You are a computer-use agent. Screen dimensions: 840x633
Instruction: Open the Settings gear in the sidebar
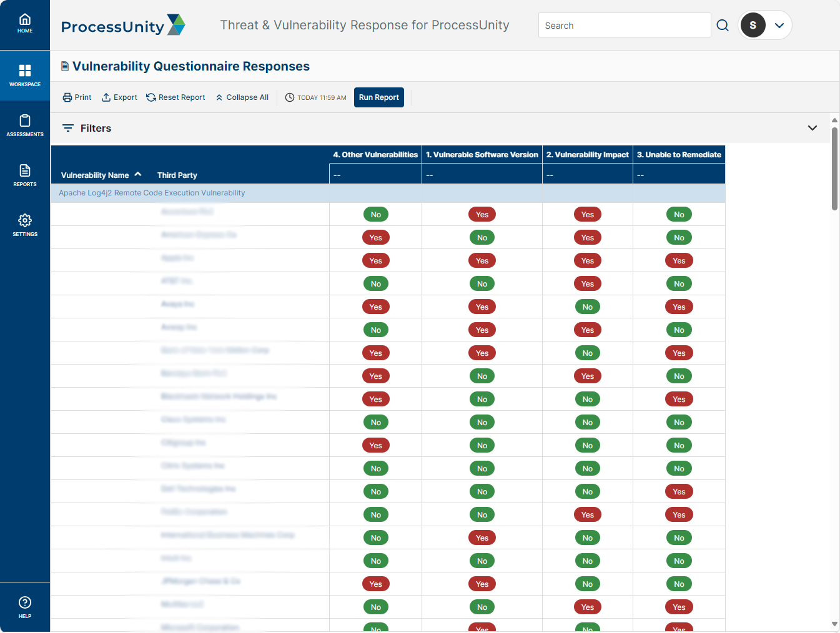[x=25, y=225]
